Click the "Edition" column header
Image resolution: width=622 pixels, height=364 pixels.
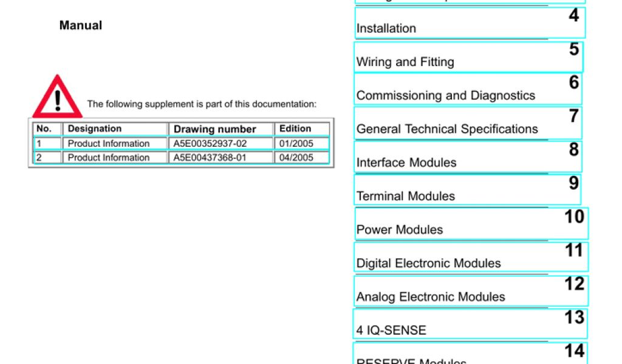[295, 129]
